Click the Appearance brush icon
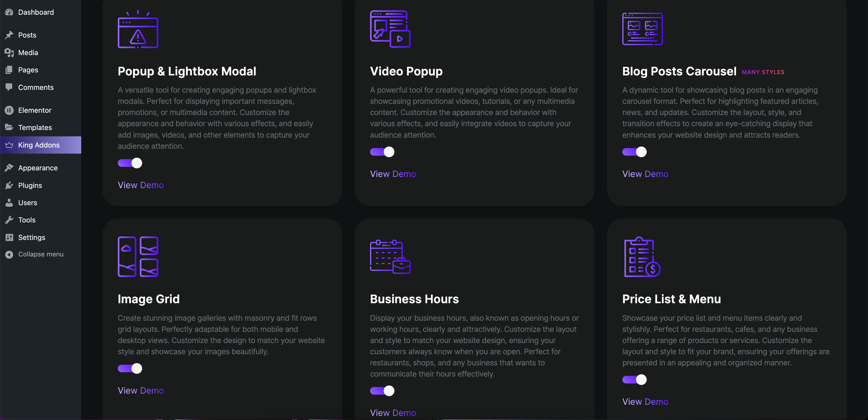868x420 pixels. tap(9, 168)
